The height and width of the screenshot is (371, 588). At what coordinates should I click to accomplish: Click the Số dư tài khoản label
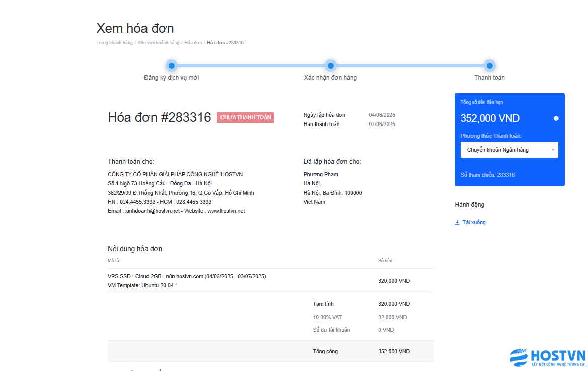pyautogui.click(x=331, y=330)
